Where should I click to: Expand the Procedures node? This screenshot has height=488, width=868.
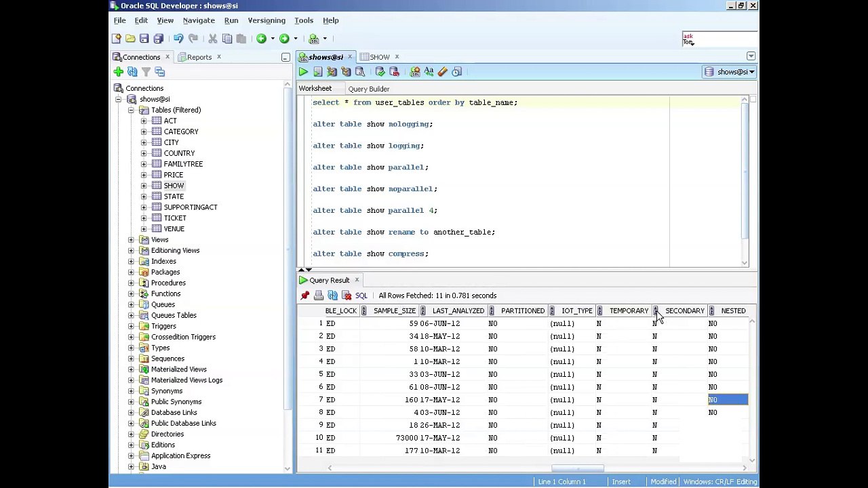(131, 283)
